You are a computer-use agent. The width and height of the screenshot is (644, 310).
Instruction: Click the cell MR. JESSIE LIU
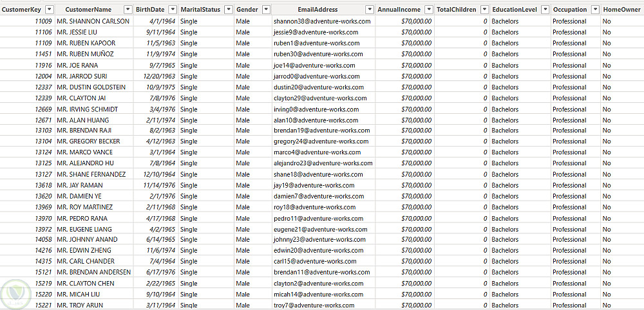pos(95,32)
